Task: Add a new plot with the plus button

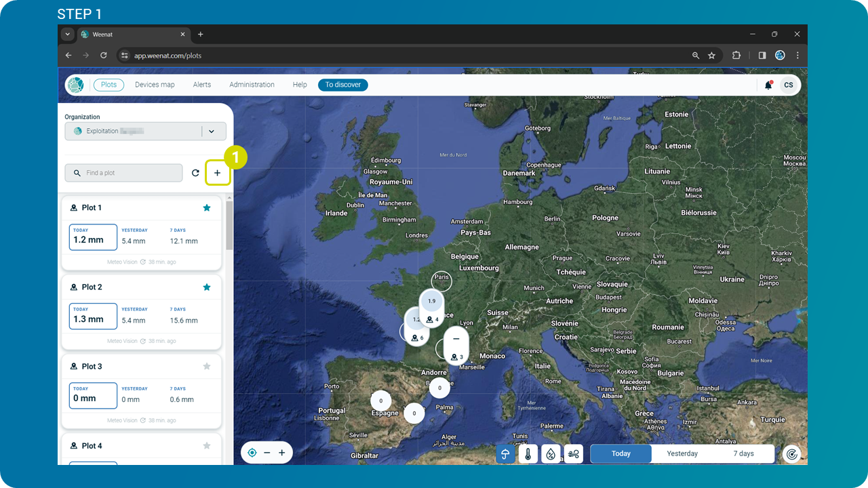Action: click(218, 174)
